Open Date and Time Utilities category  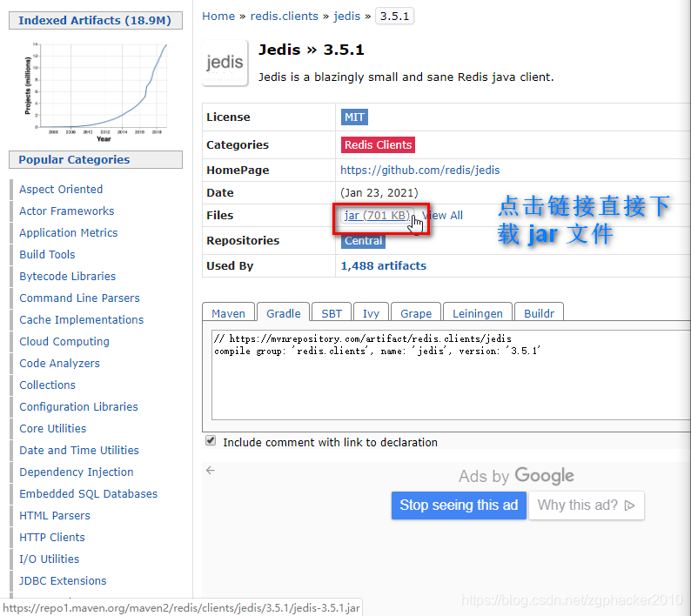(x=79, y=450)
